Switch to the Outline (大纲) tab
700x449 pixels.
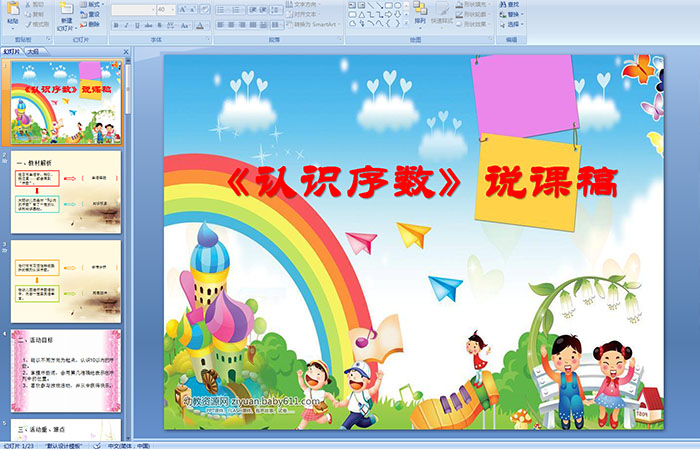point(33,50)
